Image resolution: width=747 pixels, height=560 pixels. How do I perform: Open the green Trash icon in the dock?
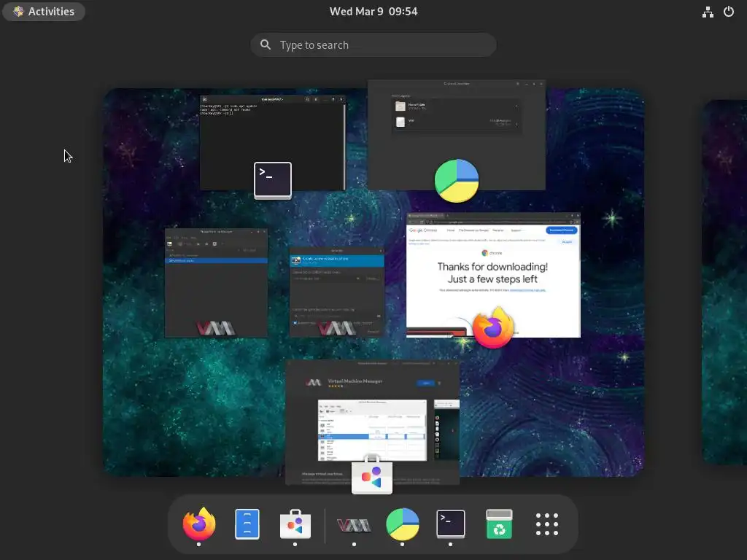click(499, 524)
